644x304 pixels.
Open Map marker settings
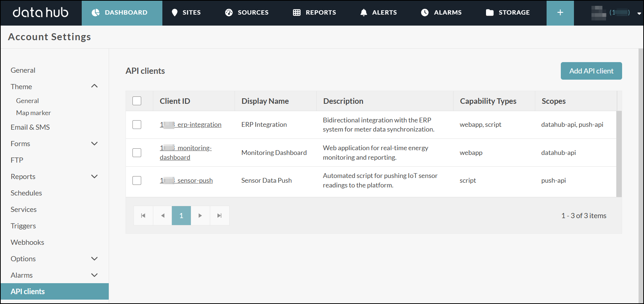click(x=34, y=113)
